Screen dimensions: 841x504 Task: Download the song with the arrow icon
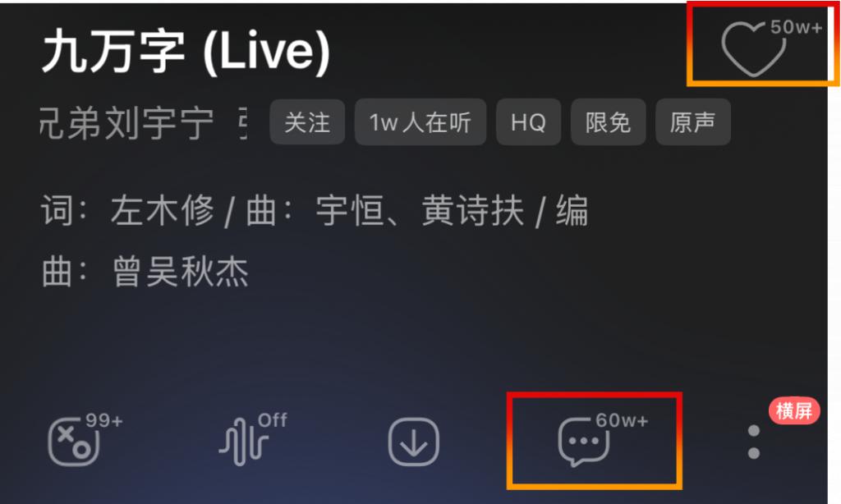click(x=414, y=442)
